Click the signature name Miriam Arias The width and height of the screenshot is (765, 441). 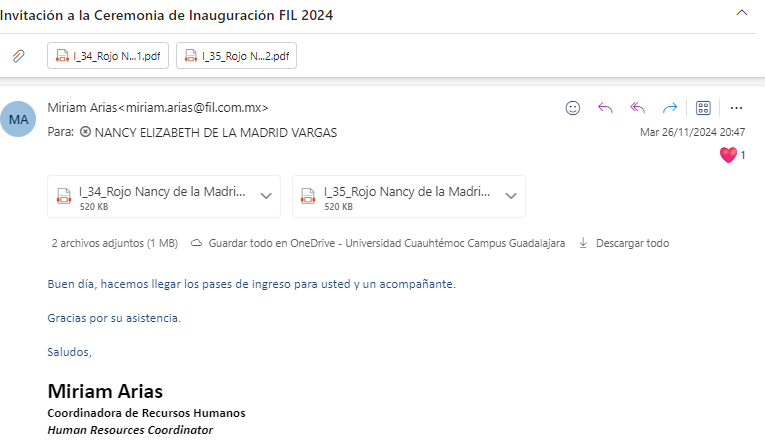click(105, 391)
